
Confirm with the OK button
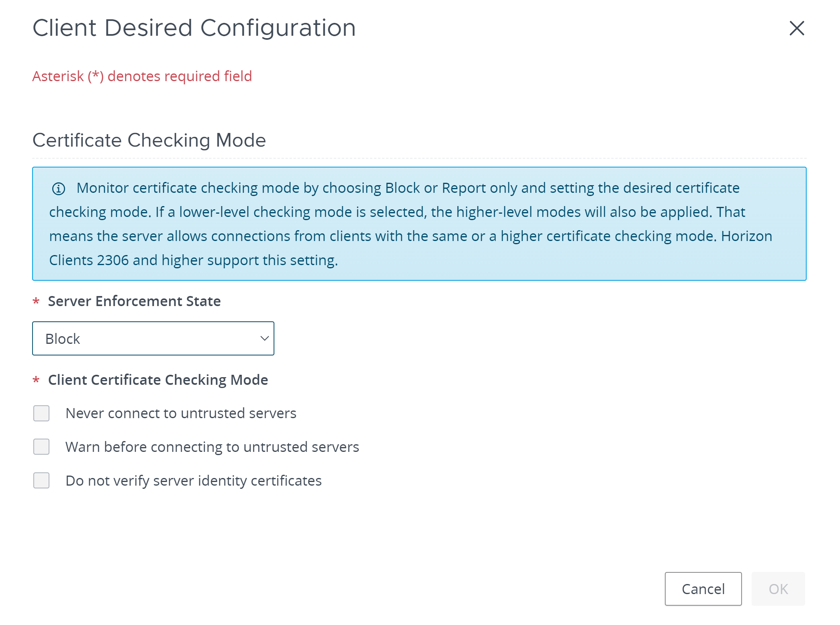[778, 589]
